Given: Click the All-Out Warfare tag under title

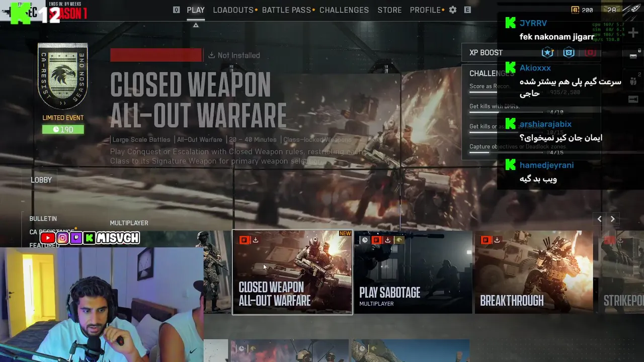Looking at the screenshot, I should [199, 140].
